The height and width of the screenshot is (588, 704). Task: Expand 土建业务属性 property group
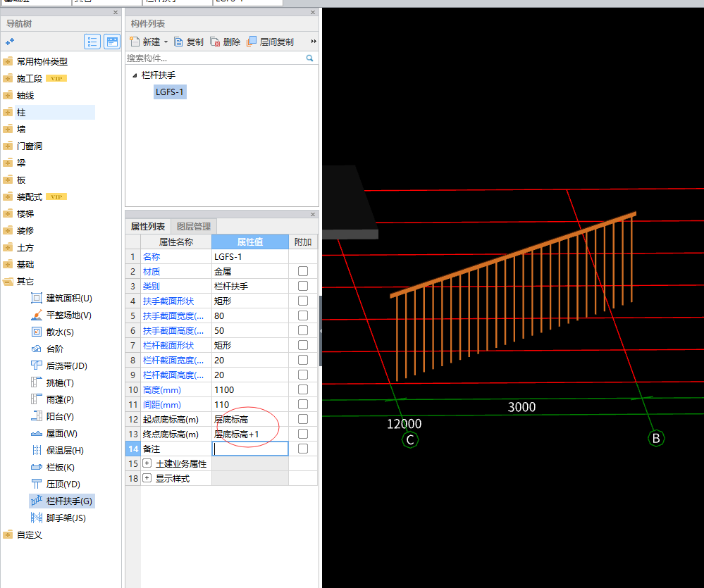tap(147, 463)
